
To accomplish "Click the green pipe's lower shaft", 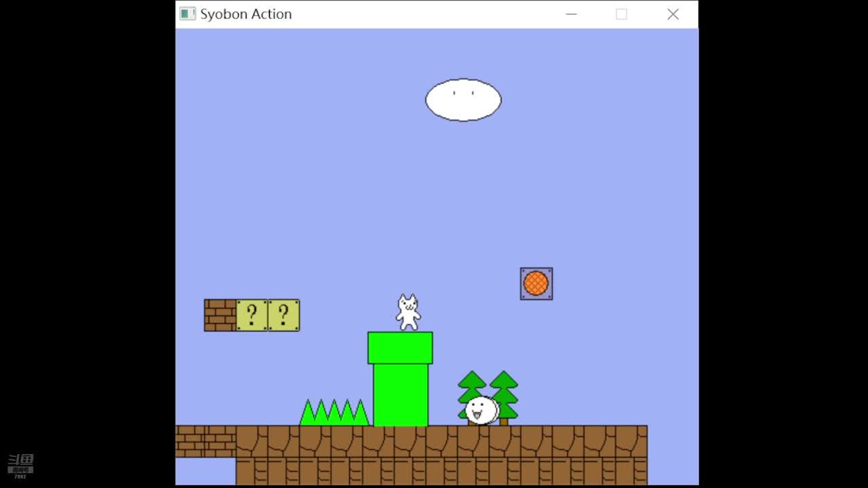I will [x=400, y=396].
